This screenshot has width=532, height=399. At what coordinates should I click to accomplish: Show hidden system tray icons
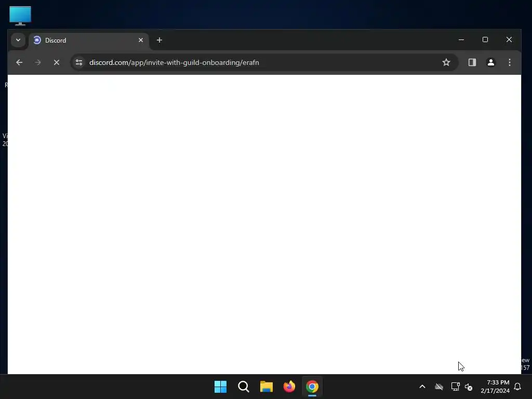[x=422, y=387]
